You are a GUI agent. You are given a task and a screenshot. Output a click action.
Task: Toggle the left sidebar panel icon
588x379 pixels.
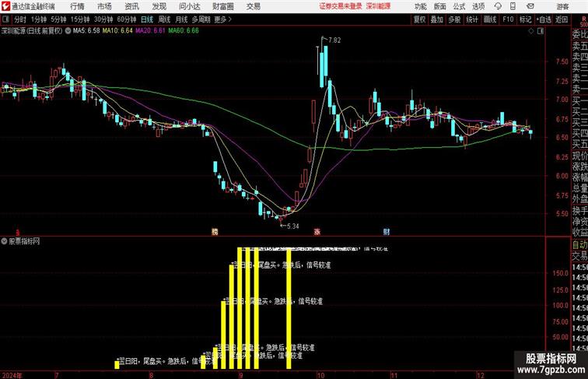(5, 19)
